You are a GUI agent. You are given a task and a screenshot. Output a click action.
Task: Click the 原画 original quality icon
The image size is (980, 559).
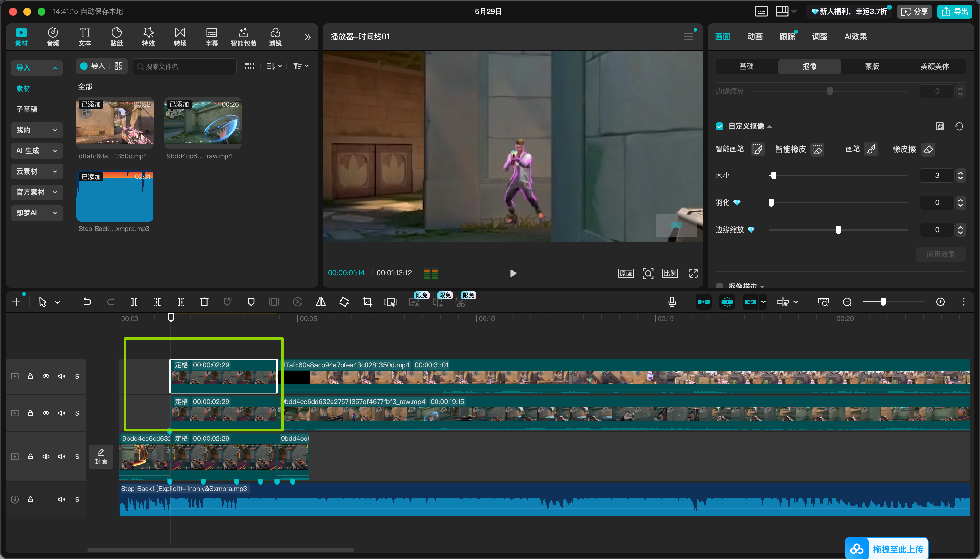coord(626,273)
